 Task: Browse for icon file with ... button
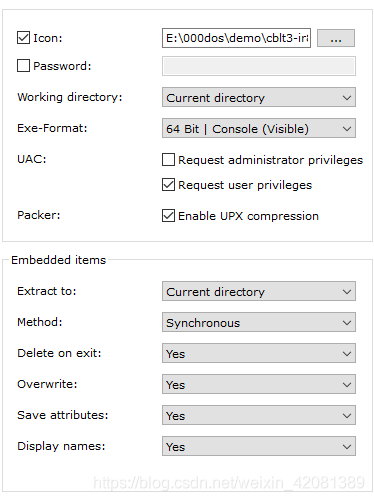(336, 38)
